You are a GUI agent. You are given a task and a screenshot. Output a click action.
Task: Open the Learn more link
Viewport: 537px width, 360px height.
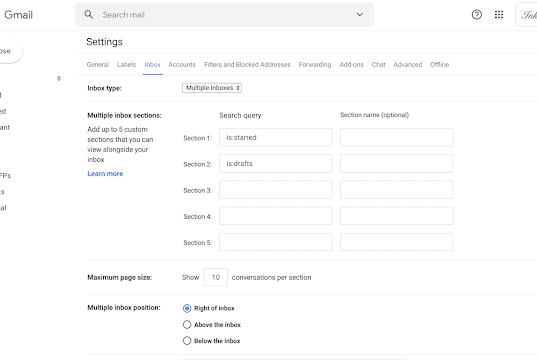pos(105,174)
